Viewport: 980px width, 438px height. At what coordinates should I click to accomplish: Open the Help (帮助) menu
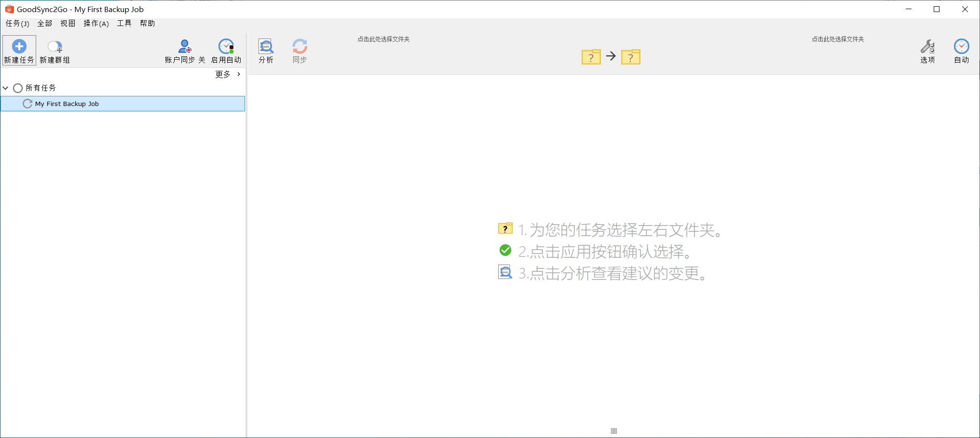pos(147,24)
